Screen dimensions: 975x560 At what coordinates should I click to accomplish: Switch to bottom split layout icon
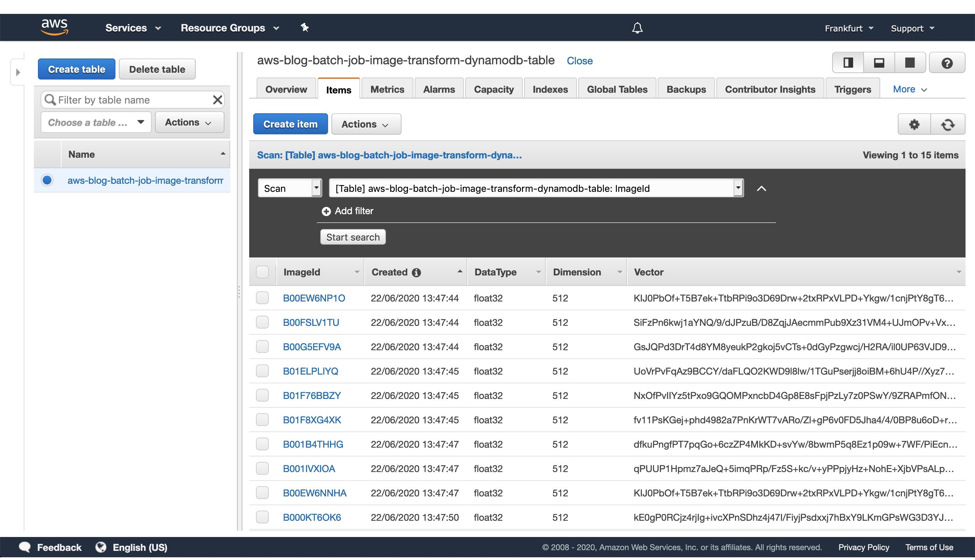[x=879, y=63]
